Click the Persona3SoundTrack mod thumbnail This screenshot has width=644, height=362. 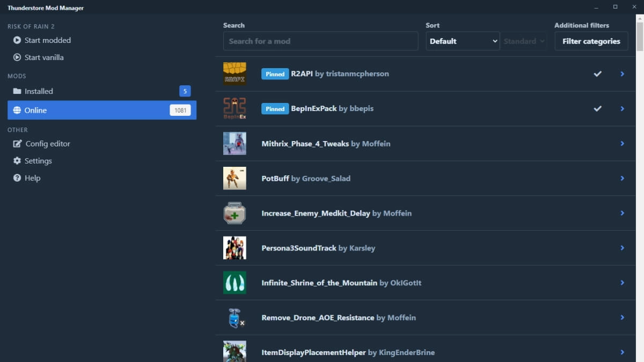pos(235,248)
